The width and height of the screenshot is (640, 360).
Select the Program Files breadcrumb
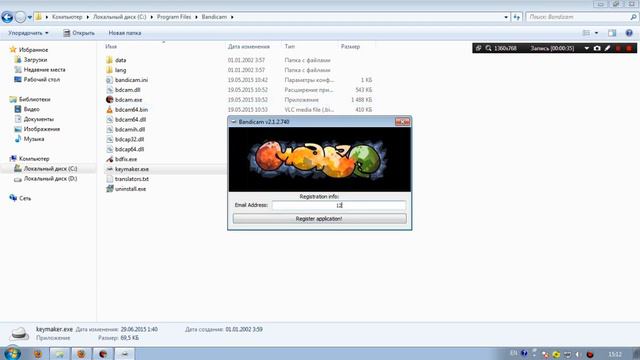pos(173,17)
